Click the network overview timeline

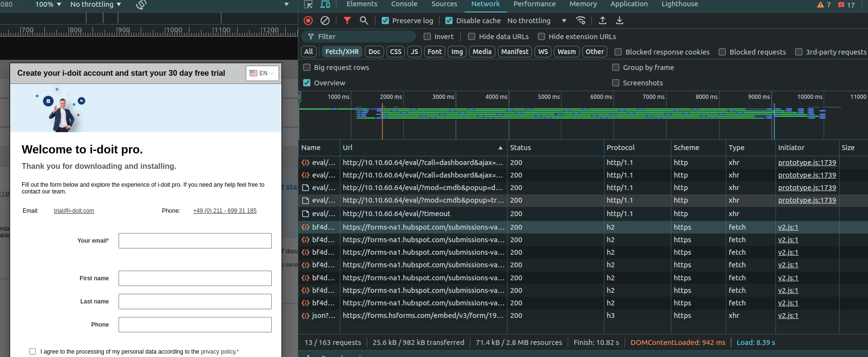click(x=583, y=121)
